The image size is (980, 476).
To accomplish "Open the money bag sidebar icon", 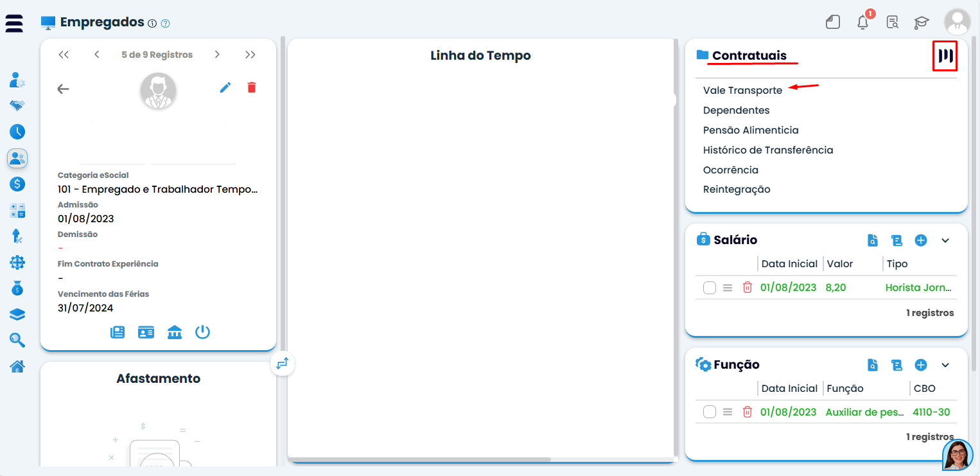I will 17,288.
